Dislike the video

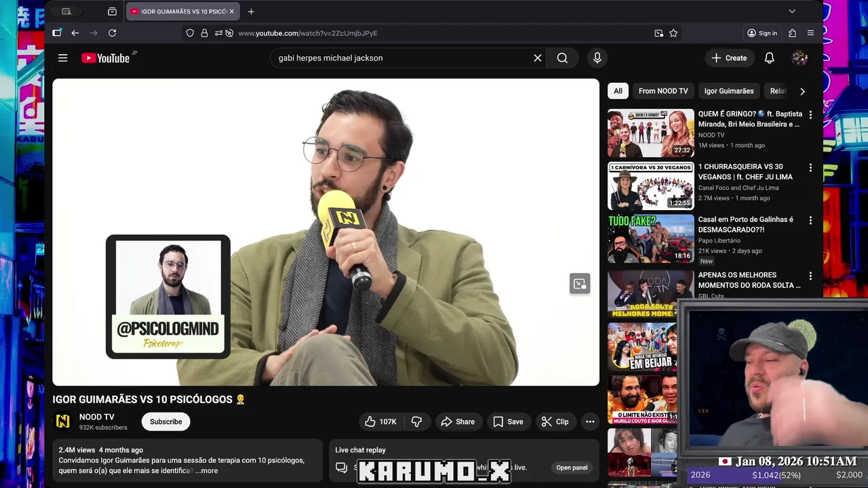click(416, 422)
